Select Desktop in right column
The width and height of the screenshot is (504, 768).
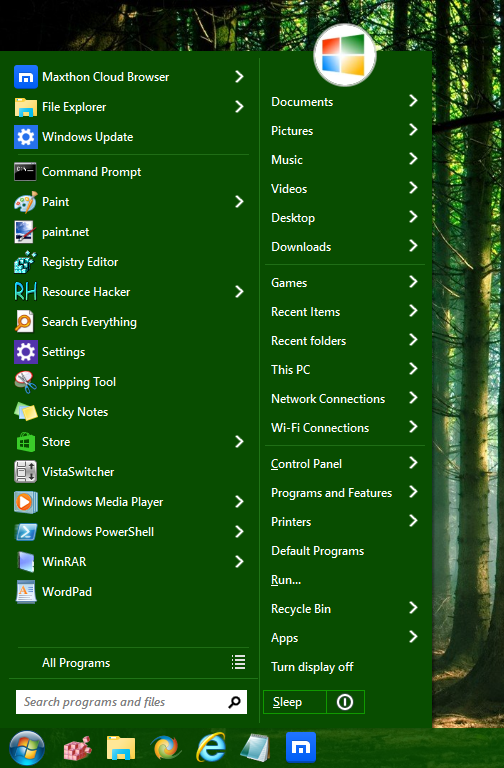[x=345, y=217]
